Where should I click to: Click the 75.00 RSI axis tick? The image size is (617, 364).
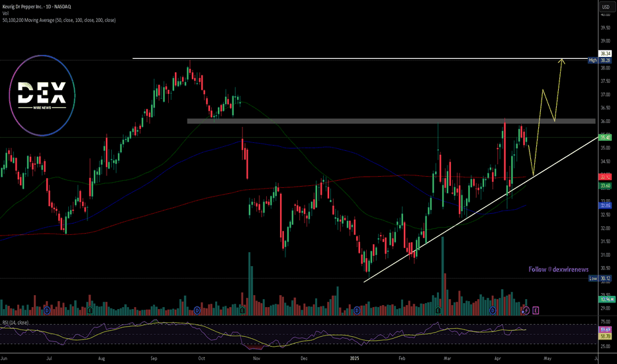605,322
